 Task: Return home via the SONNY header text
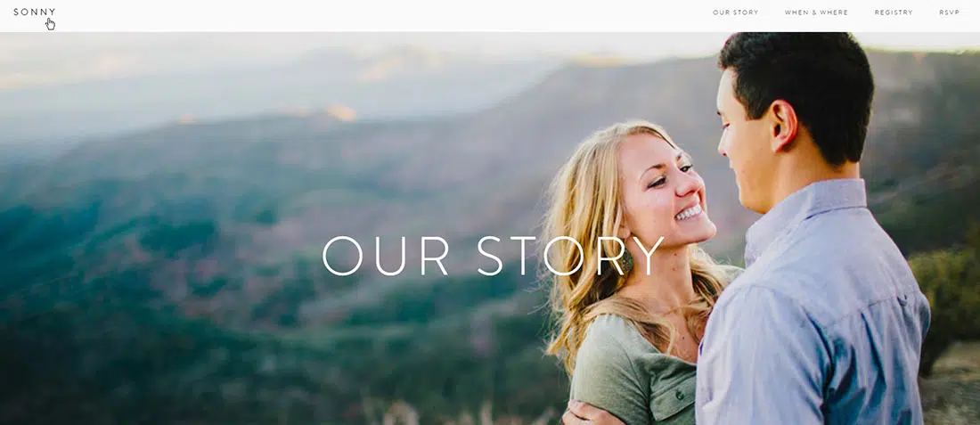35,12
